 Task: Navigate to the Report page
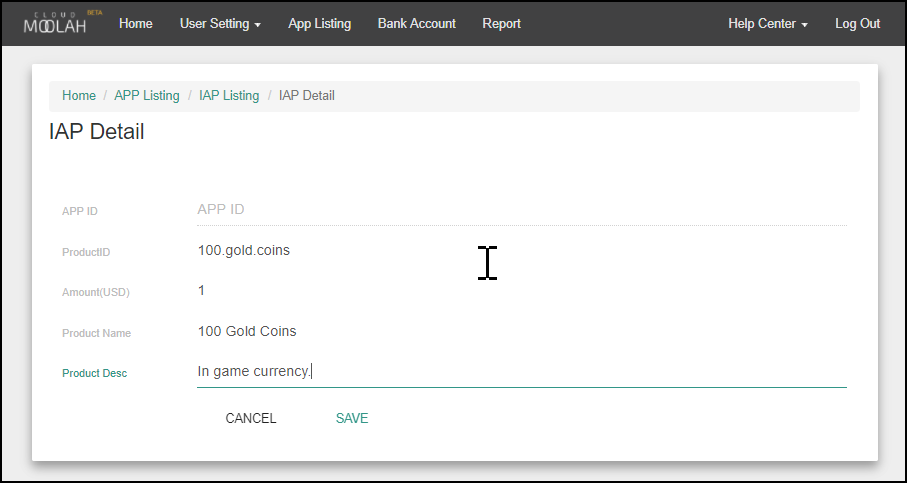pyautogui.click(x=501, y=23)
